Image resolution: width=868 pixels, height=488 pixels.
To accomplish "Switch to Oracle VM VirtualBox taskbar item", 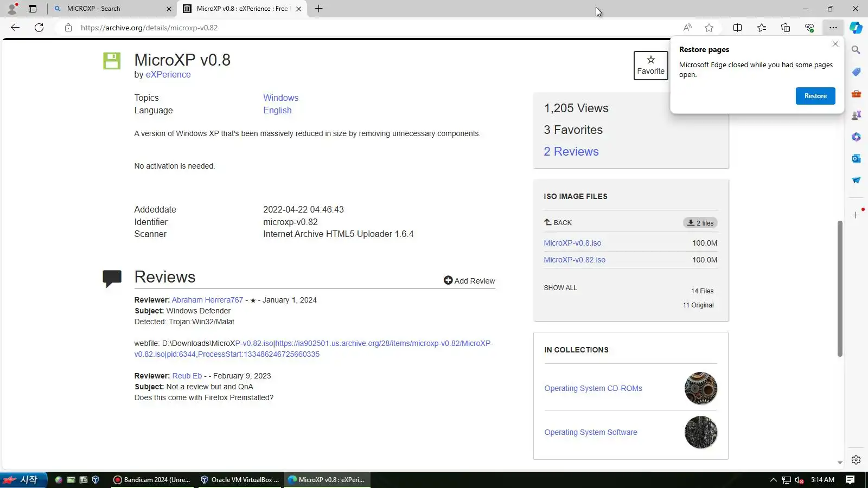I will tap(239, 480).
